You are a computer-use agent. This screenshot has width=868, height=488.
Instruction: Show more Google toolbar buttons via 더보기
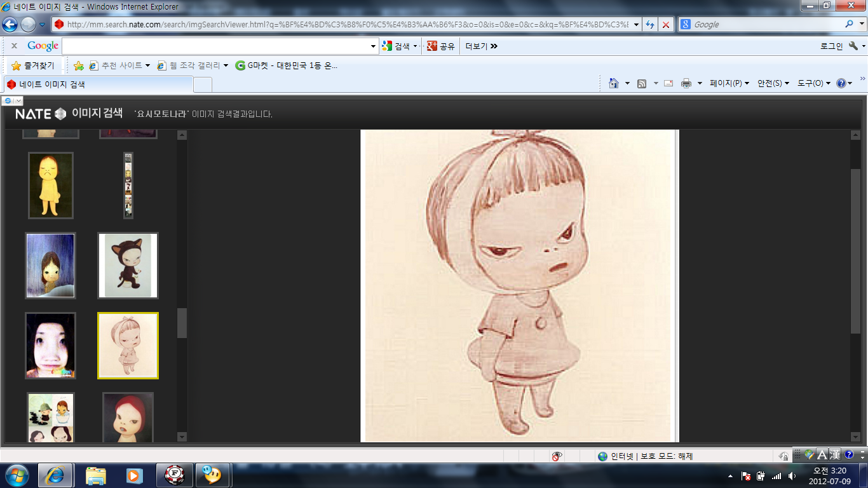click(481, 46)
